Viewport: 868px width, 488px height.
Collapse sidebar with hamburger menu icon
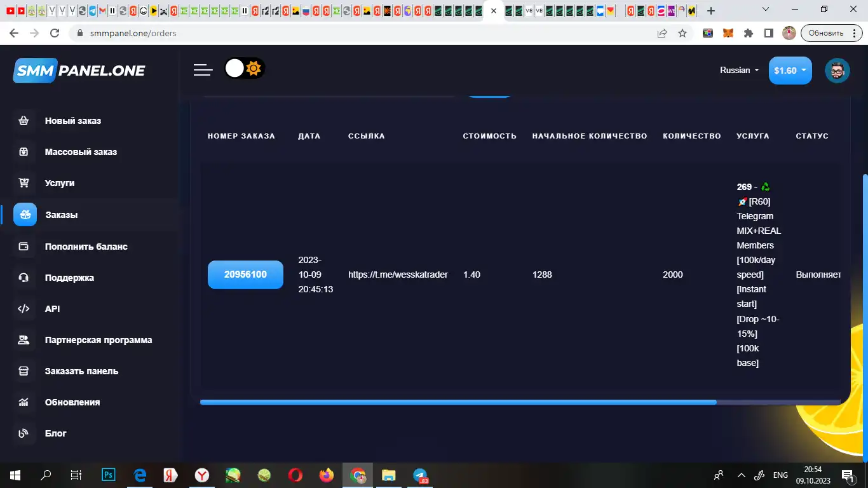click(x=203, y=70)
